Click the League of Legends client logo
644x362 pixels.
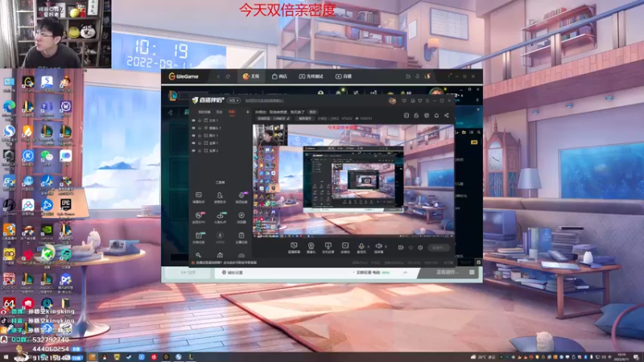click(173, 96)
